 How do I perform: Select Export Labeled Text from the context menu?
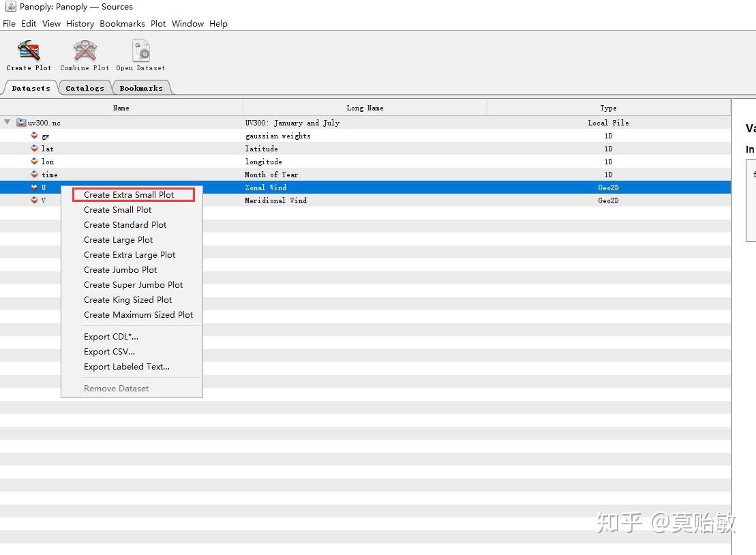point(127,366)
